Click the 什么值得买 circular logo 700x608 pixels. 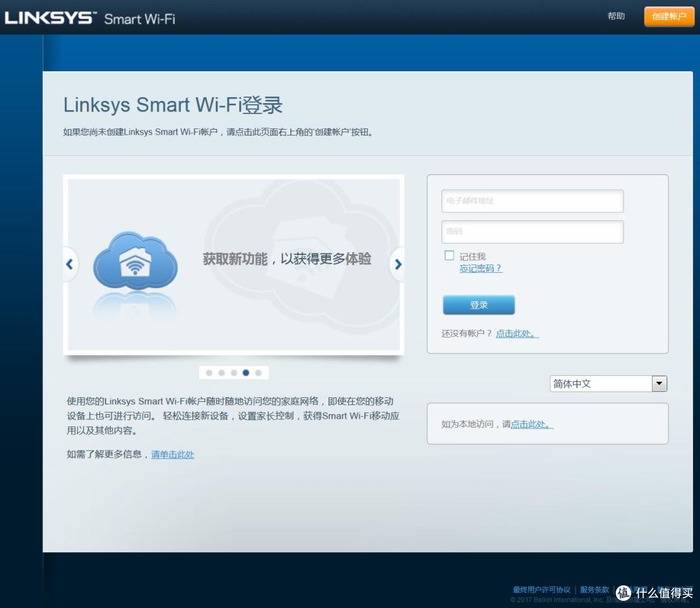click(x=624, y=592)
